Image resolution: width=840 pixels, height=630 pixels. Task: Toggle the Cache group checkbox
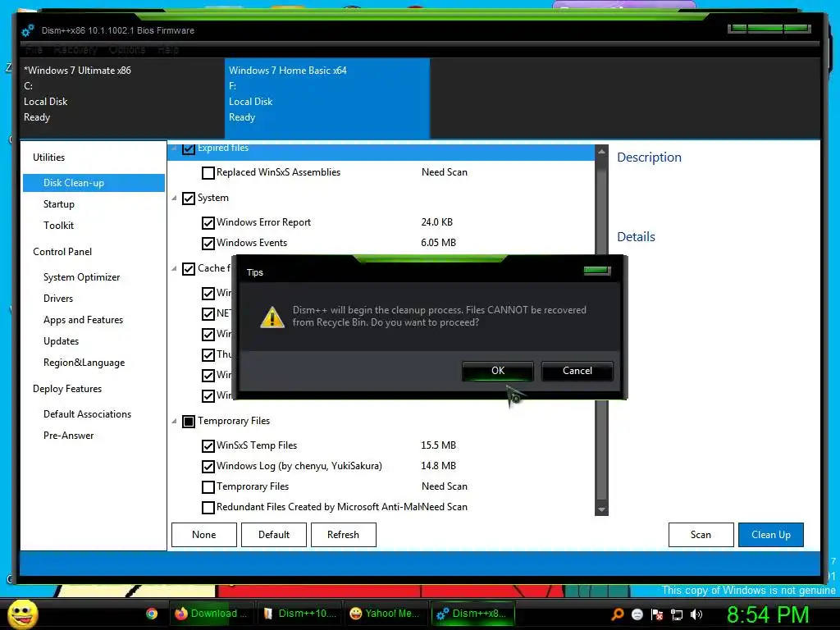pyautogui.click(x=188, y=268)
